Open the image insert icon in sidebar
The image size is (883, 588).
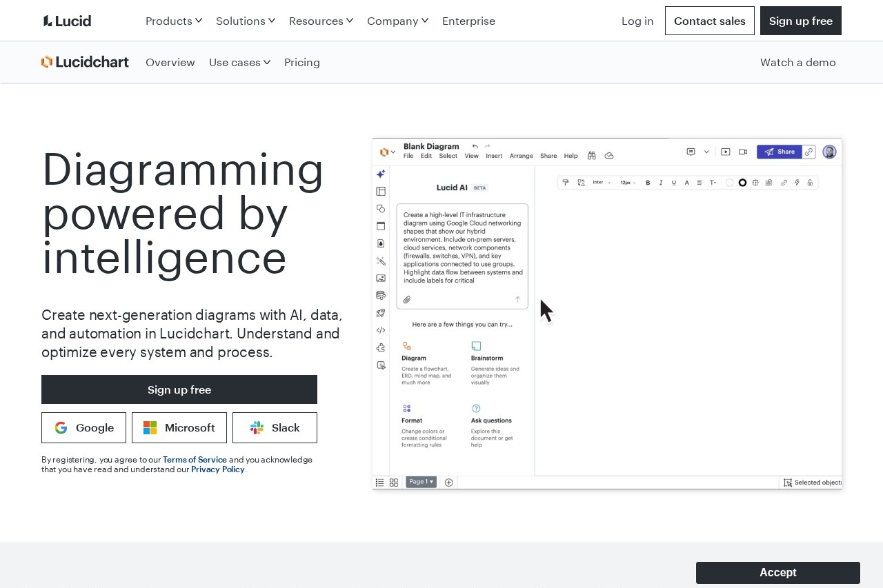tap(381, 278)
